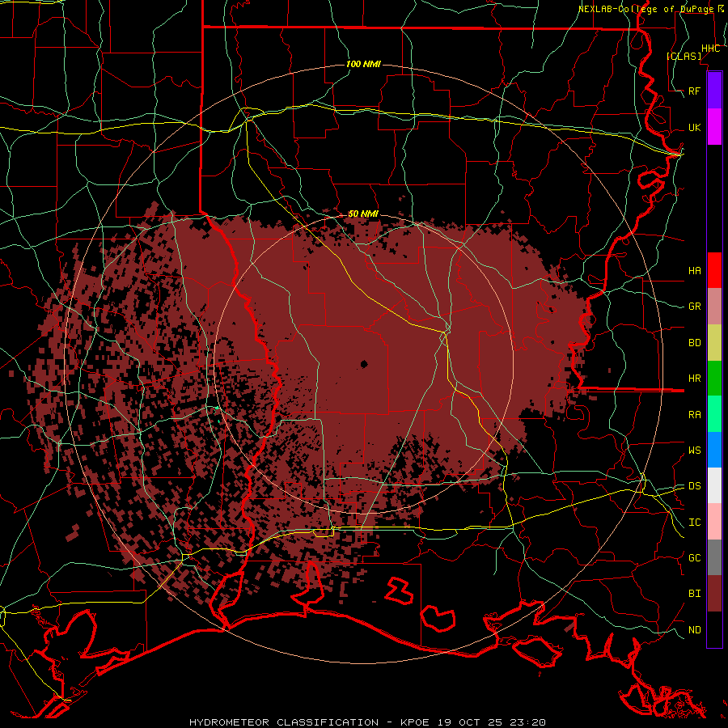Click the HA red legend swatch

click(714, 270)
